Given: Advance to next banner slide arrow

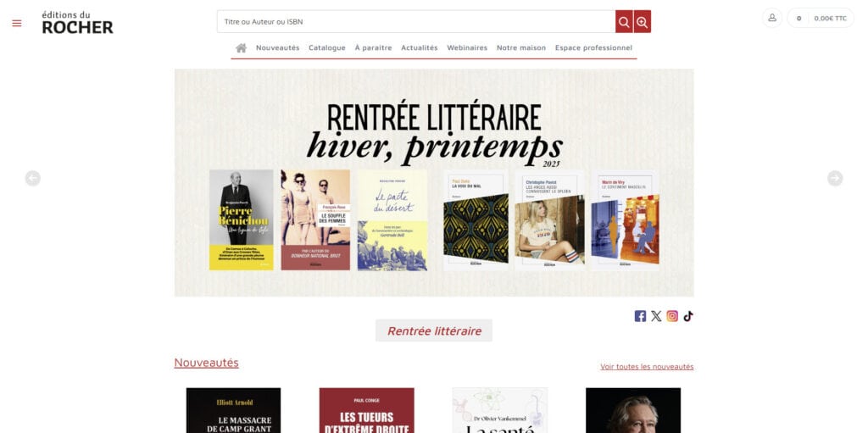Looking at the screenshot, I should coord(835,178).
